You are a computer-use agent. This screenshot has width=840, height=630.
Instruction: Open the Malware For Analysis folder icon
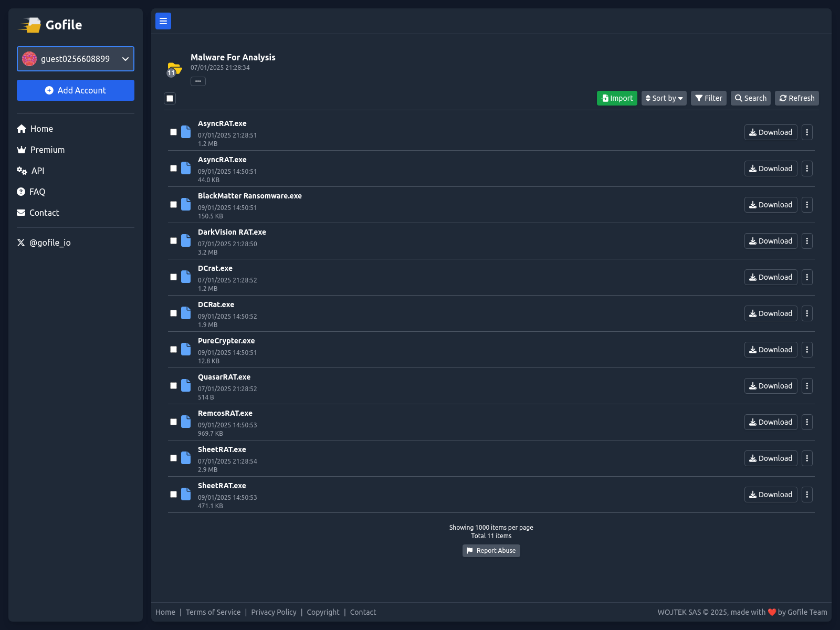pos(174,69)
